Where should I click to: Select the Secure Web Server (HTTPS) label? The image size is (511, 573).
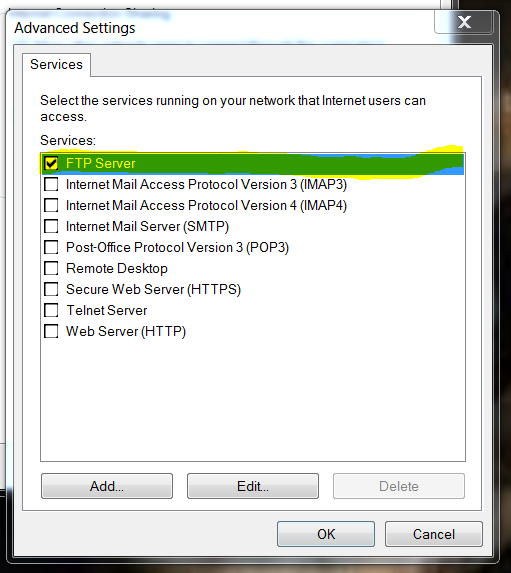[x=154, y=289]
